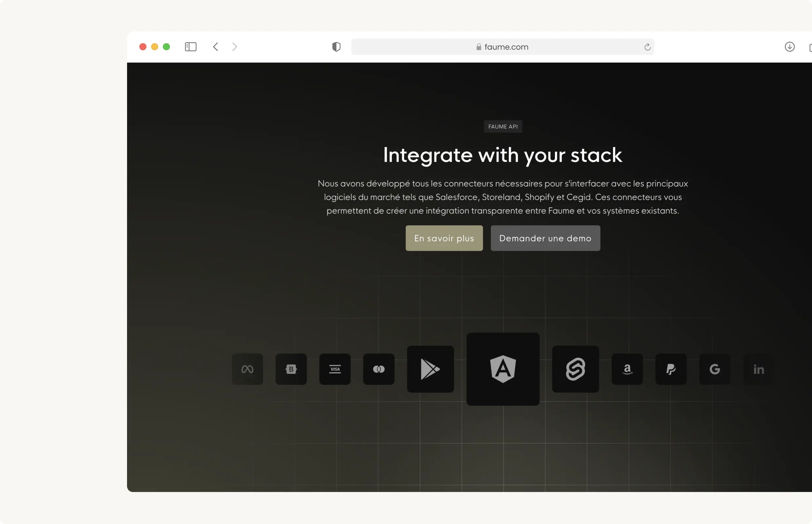Select the Bootstrap B logo tile
This screenshot has height=524, width=812.
tap(291, 369)
